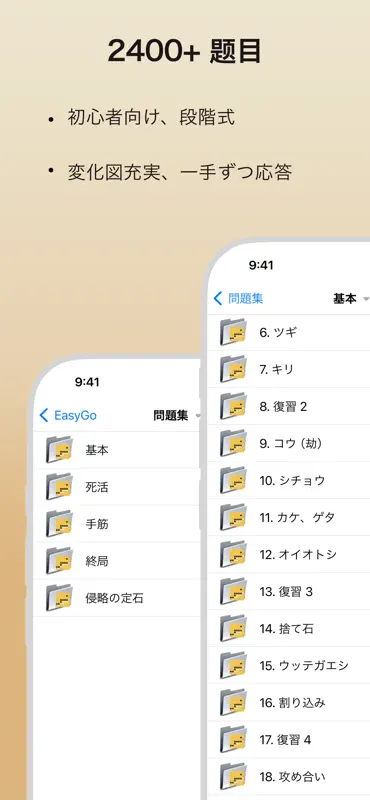Open folder icon for 13. 復習 3
Screen dimensions: 370x800
(233, 591)
